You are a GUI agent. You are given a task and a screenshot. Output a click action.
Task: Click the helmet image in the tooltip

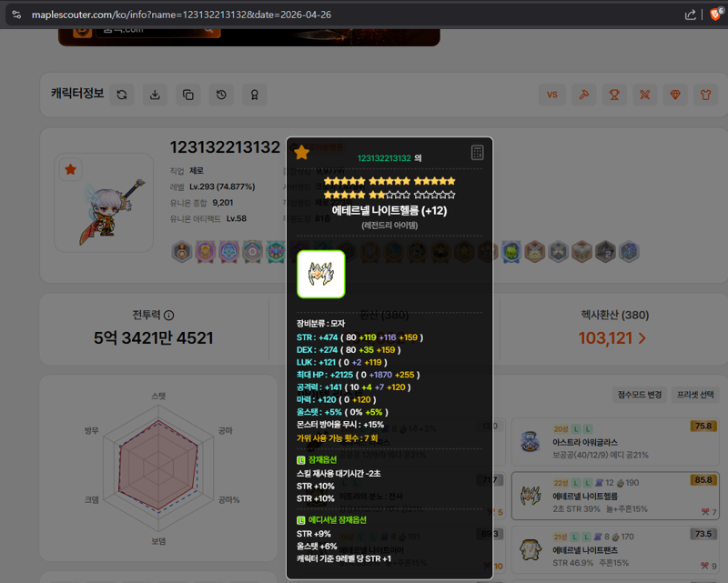pos(321,274)
